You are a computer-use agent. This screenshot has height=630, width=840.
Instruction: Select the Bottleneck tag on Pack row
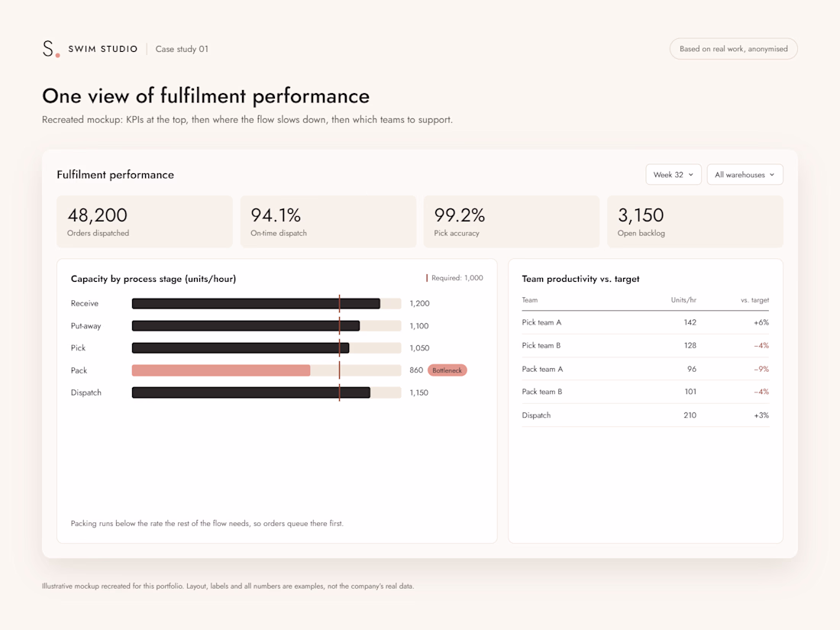pos(447,370)
